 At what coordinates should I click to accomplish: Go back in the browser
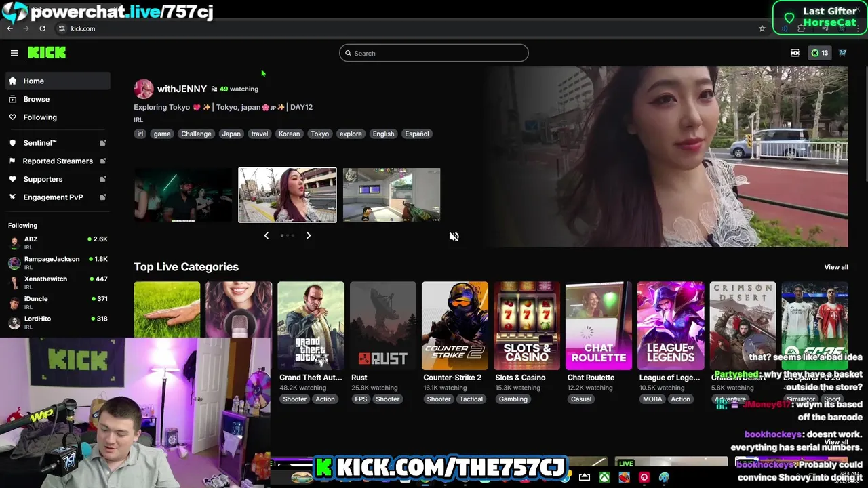[x=10, y=28]
